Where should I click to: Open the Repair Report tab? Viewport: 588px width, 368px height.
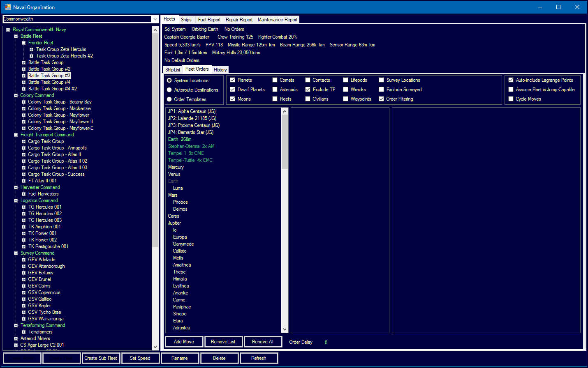click(239, 20)
